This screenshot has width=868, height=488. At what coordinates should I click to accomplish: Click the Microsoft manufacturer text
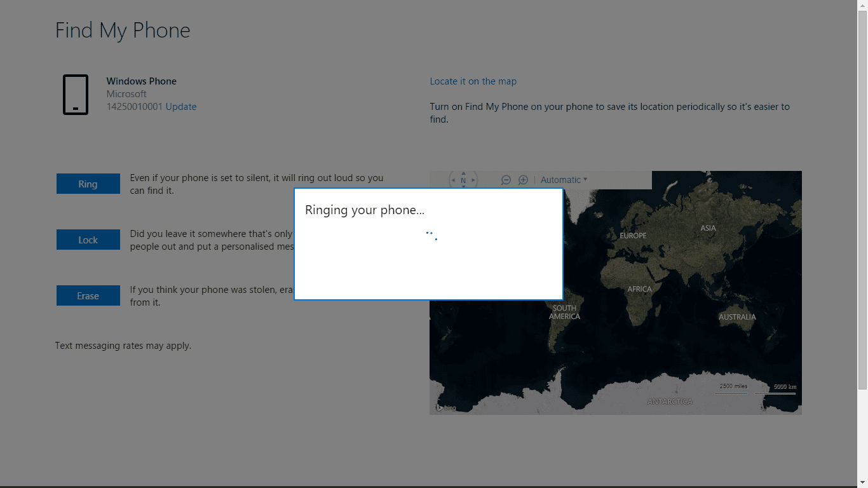click(x=126, y=94)
